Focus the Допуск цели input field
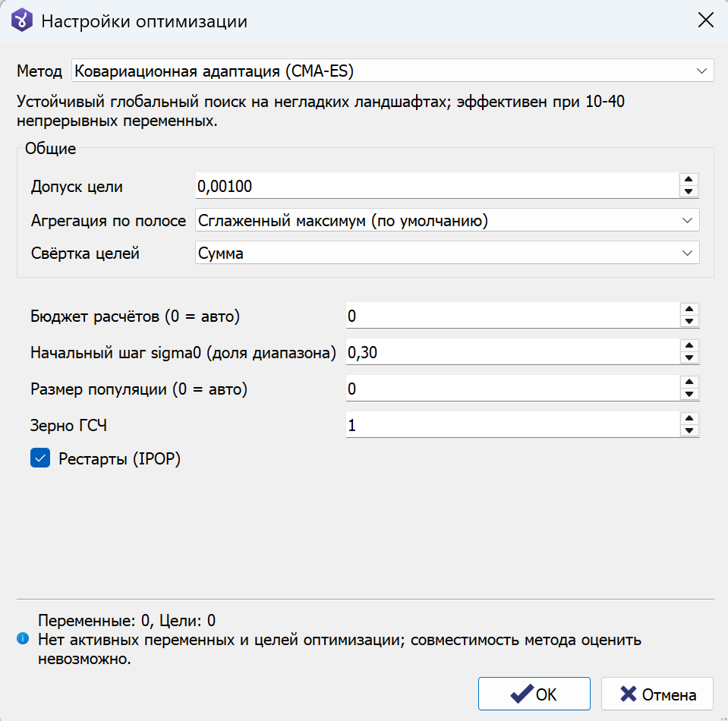Screen dimensions: 728x721 [x=437, y=186]
